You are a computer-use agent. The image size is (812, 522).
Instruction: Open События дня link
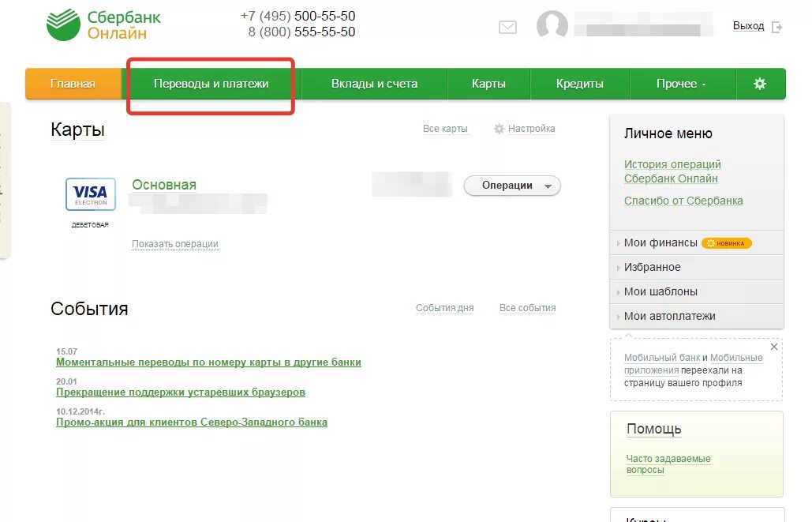click(x=445, y=308)
